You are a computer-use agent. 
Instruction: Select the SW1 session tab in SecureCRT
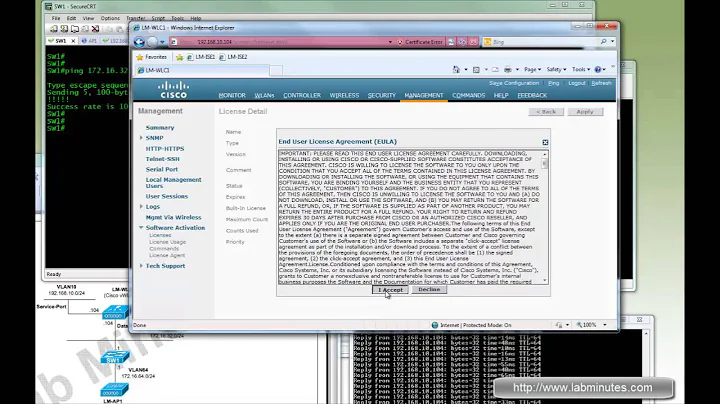click(61, 41)
